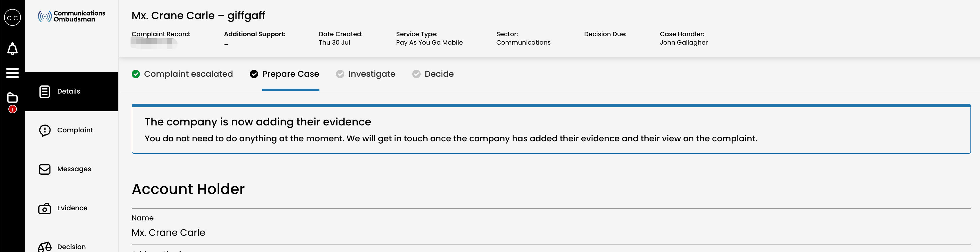Click the Evidence camera icon
The image size is (980, 252).
[44, 208]
